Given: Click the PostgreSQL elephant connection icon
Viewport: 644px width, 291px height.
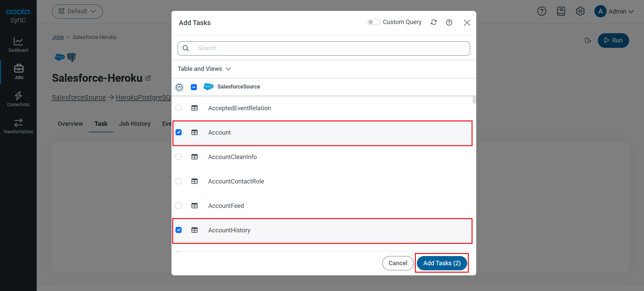Looking at the screenshot, I should 72,57.
